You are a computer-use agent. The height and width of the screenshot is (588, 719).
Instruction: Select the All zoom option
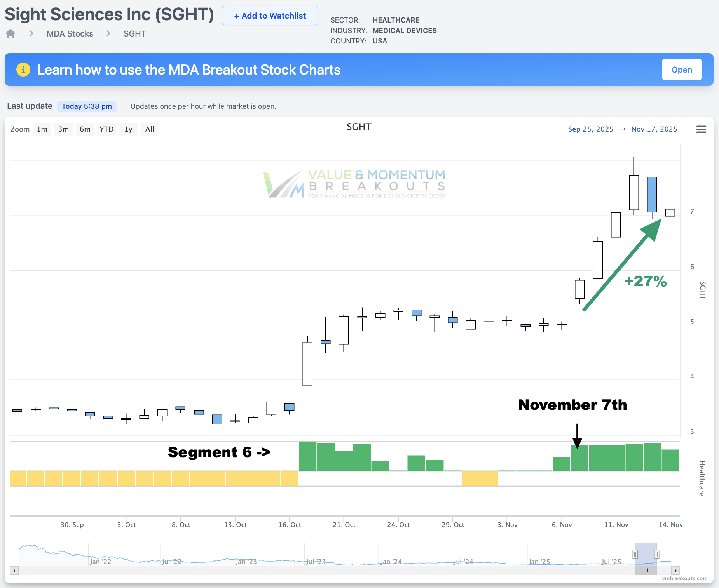(x=150, y=129)
